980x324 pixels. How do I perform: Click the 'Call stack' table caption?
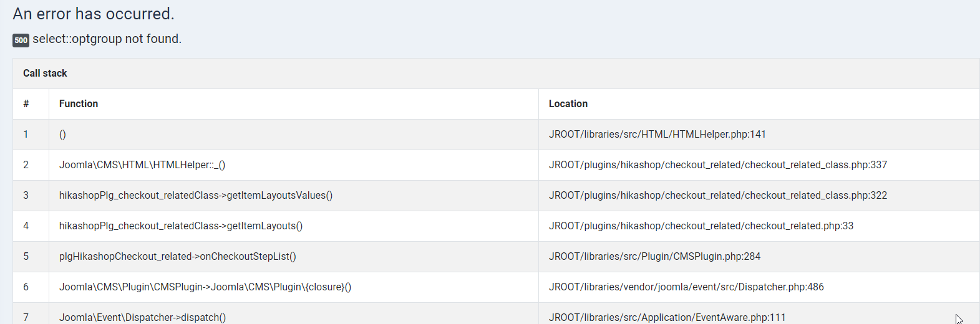(x=45, y=74)
